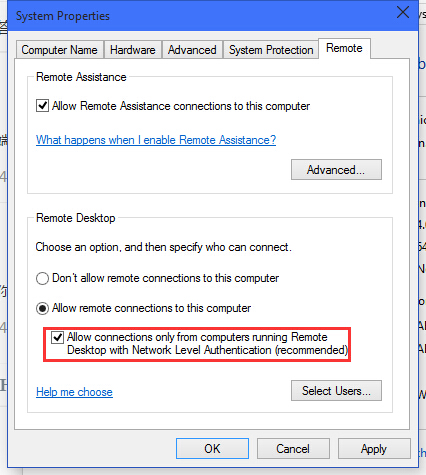Open the Help me choose link

(74, 392)
